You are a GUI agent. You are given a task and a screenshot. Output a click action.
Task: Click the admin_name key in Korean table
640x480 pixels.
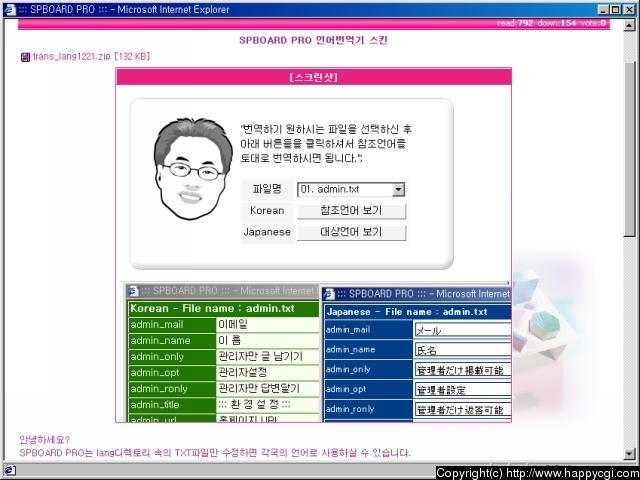(x=172, y=341)
